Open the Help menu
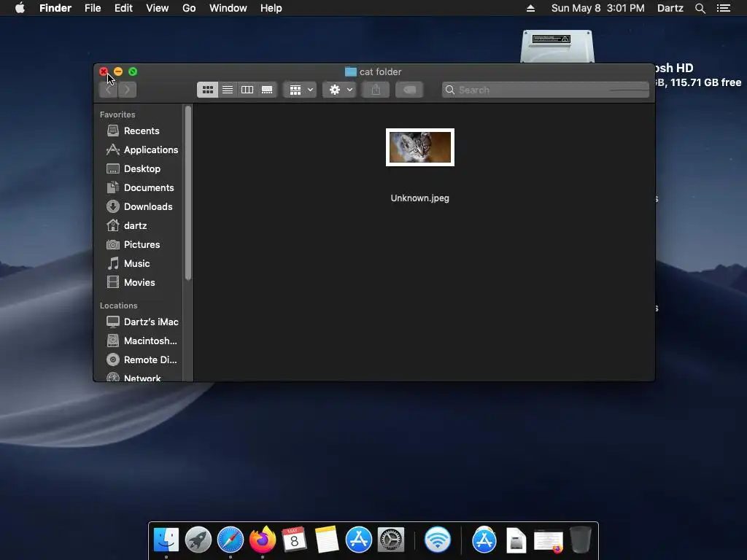The image size is (747, 560). pyautogui.click(x=271, y=8)
